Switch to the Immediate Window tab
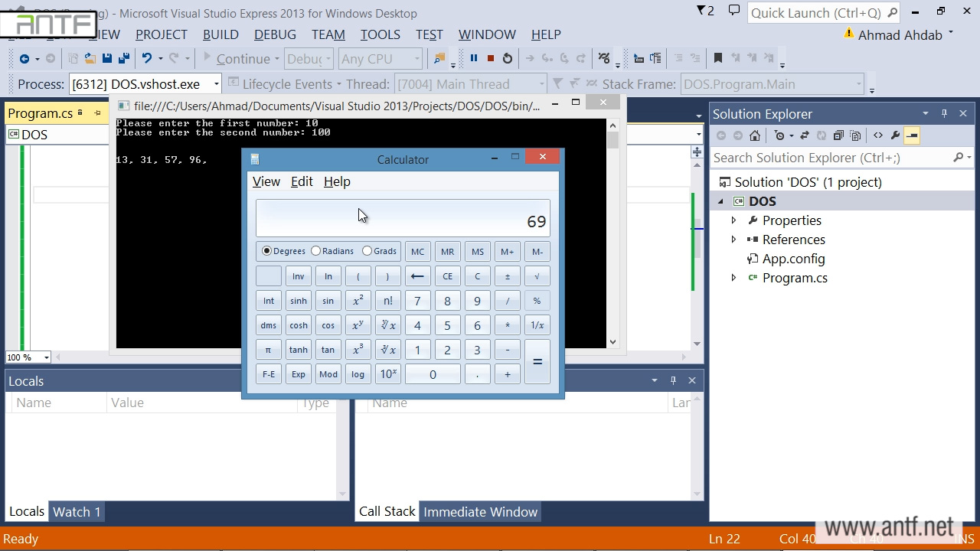Screen dimensions: 980x551 pos(480,512)
